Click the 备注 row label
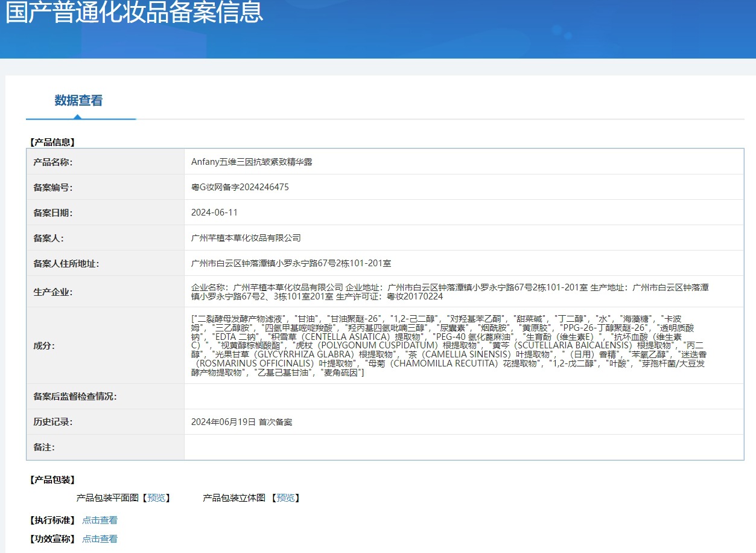 pyautogui.click(x=44, y=447)
